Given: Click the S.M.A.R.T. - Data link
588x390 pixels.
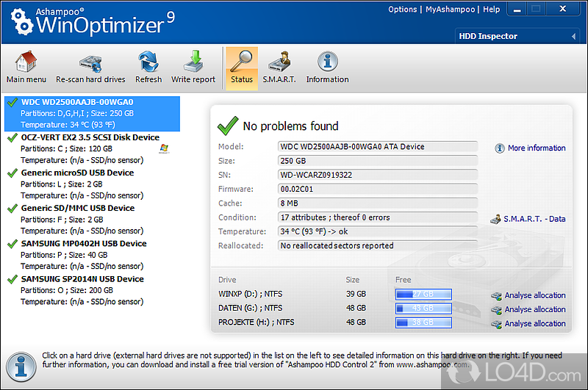Looking at the screenshot, I should [x=534, y=219].
